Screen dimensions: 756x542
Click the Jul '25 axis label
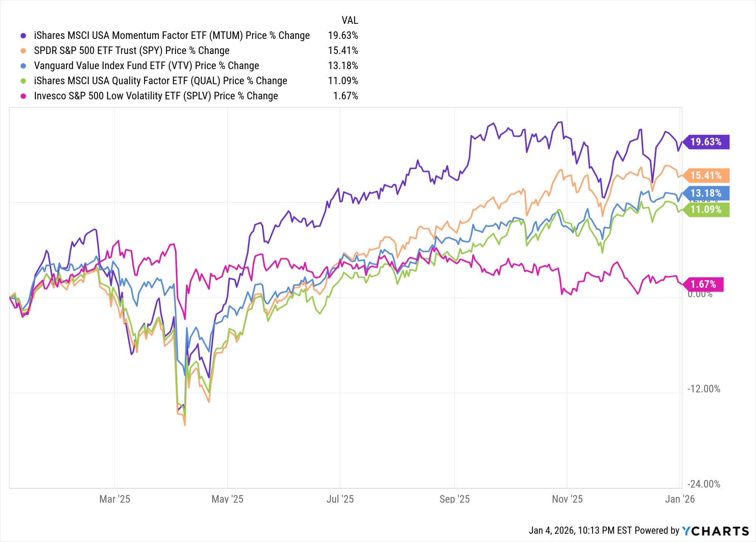tap(340, 499)
